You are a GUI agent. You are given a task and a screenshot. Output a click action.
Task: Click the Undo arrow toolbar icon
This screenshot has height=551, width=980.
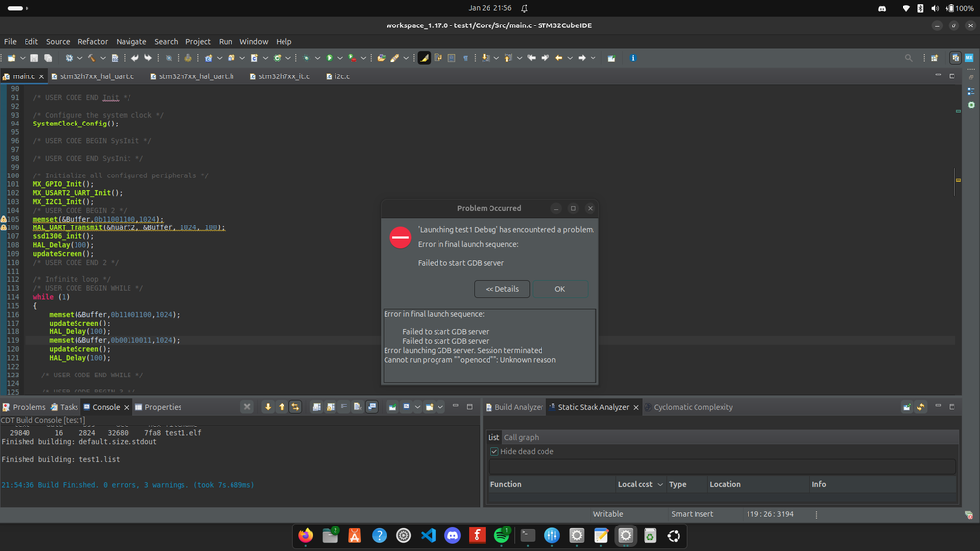coord(134,58)
